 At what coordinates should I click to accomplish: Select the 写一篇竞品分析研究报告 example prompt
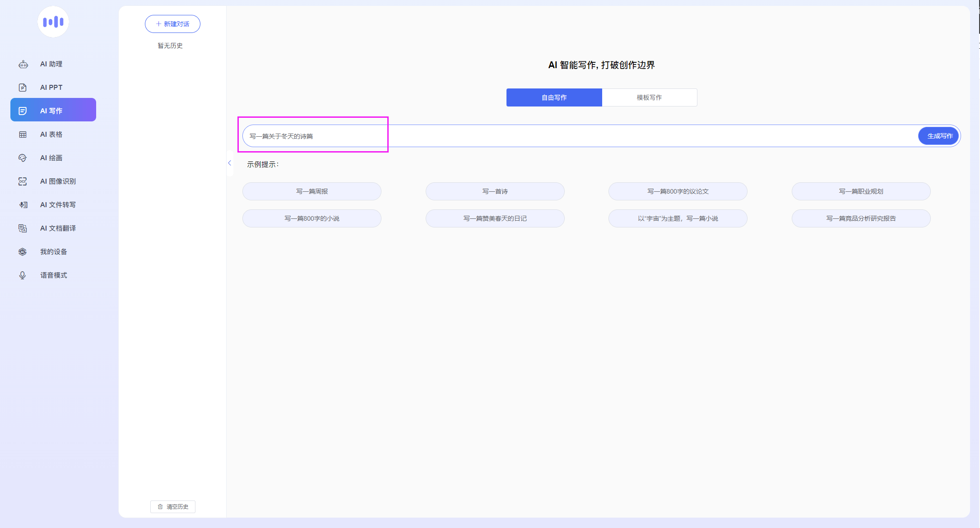coord(861,218)
